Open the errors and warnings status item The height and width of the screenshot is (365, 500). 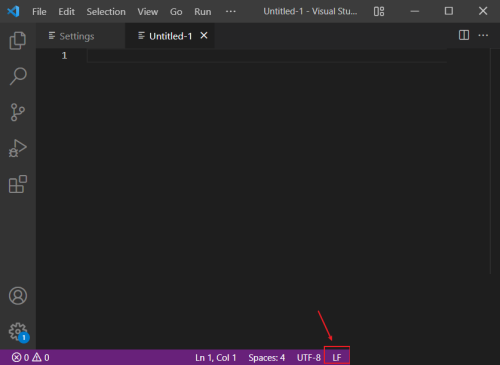pyautogui.click(x=31, y=358)
